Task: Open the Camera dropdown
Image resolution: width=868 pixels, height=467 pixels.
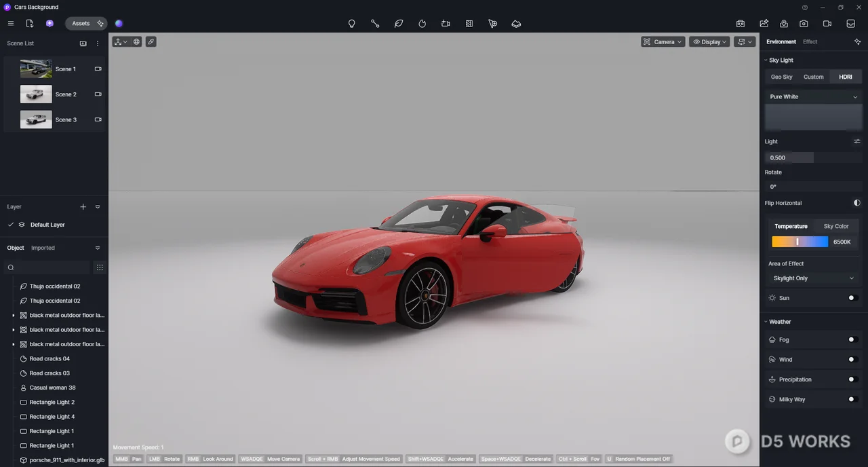Action: pyautogui.click(x=663, y=41)
